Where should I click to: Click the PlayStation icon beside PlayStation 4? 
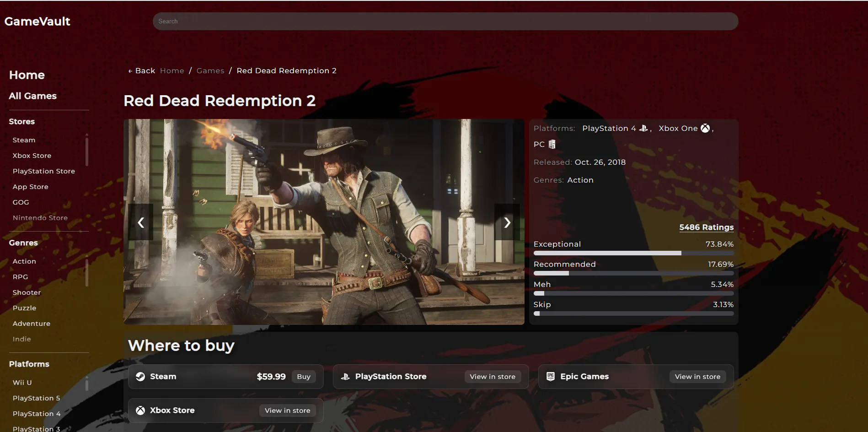643,129
